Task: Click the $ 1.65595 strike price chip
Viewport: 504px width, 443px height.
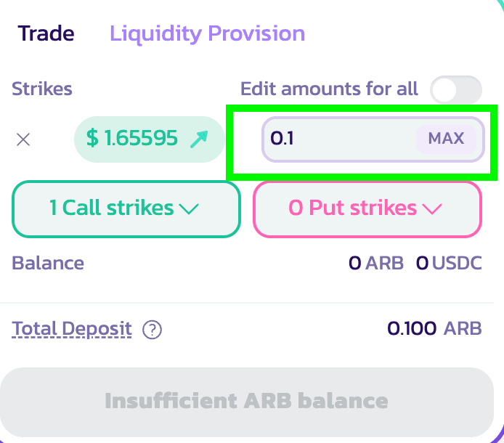Action: [x=132, y=138]
